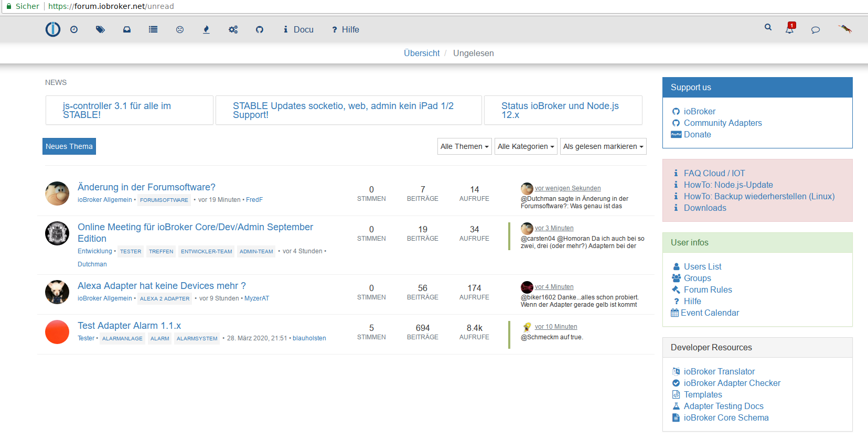The image size is (868, 440).
Task: Expand the Alle Themen dropdown
Action: click(465, 146)
